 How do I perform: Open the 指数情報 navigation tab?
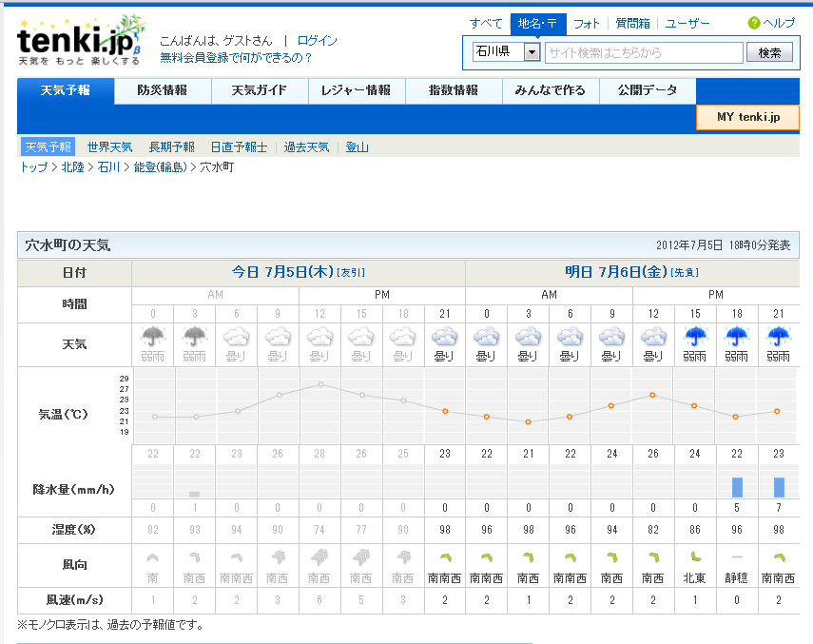(453, 90)
